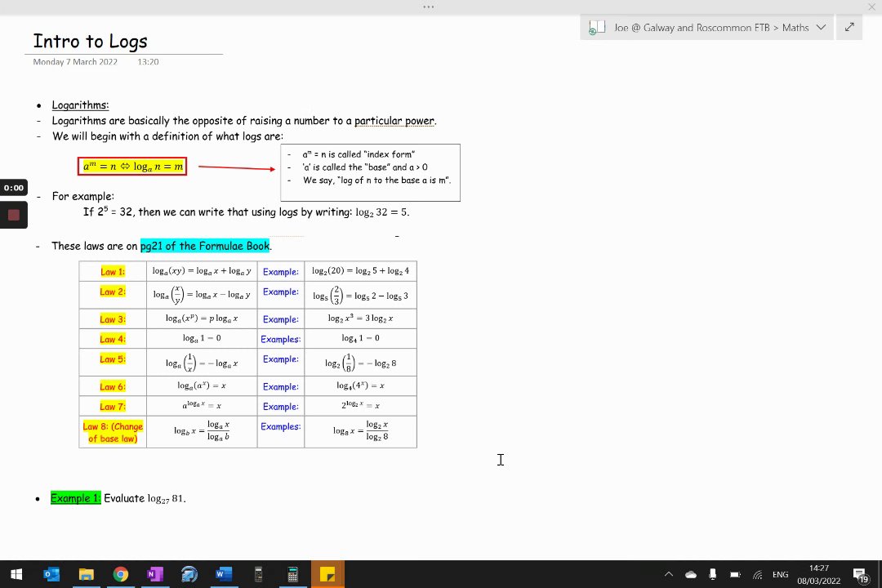Show hidden system tray icons
The height and width of the screenshot is (588, 882).
pyautogui.click(x=668, y=574)
